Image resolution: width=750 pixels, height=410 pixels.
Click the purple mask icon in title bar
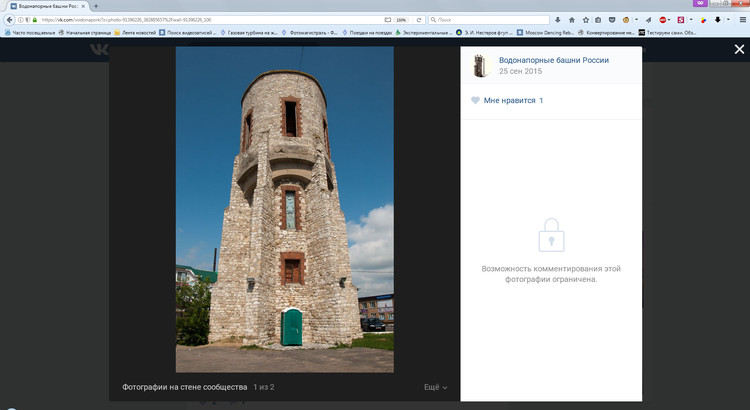700,3
